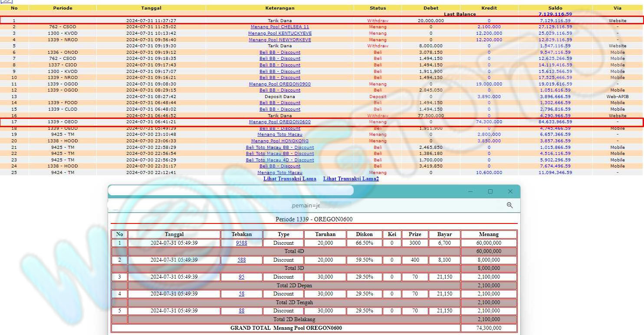
Task: Open Beli BB - Discount for 1336 - ONOD
Action: tap(280, 53)
